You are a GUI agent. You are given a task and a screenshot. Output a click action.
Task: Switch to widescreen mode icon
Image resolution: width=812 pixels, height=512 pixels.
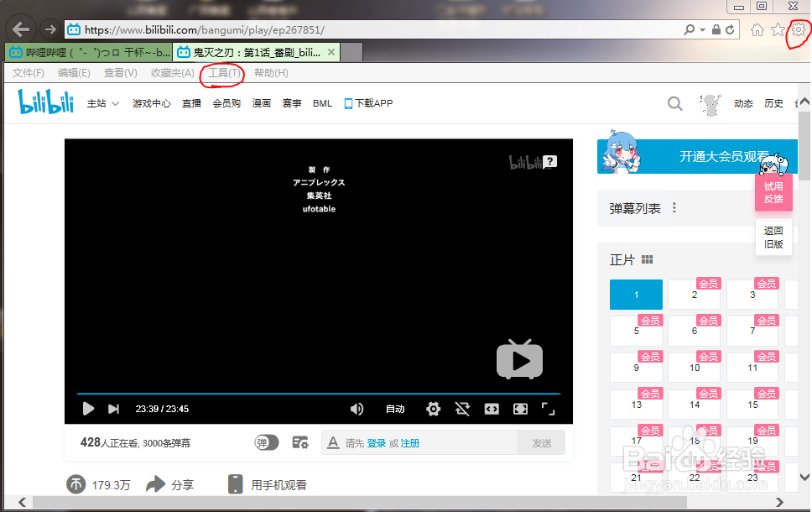(x=492, y=409)
